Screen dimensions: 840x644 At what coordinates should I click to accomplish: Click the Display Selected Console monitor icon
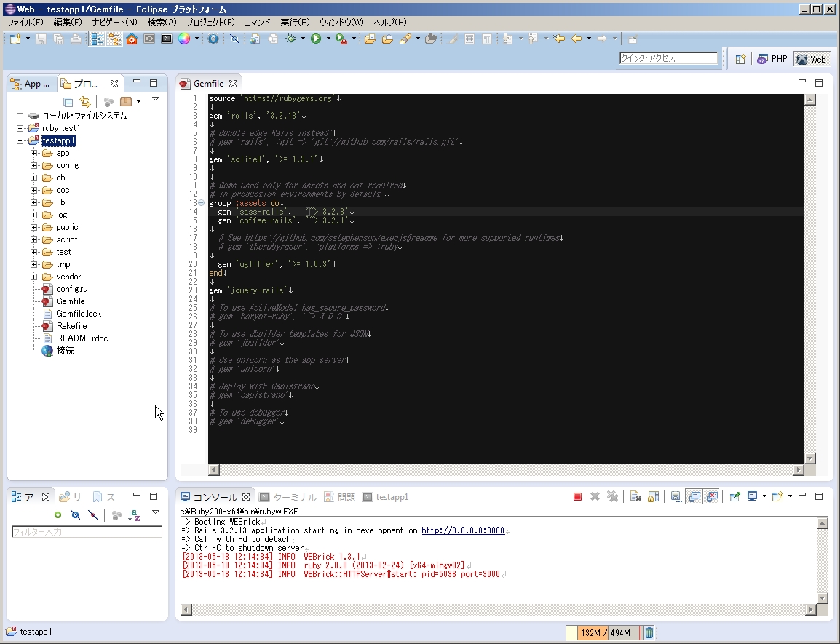tap(752, 497)
